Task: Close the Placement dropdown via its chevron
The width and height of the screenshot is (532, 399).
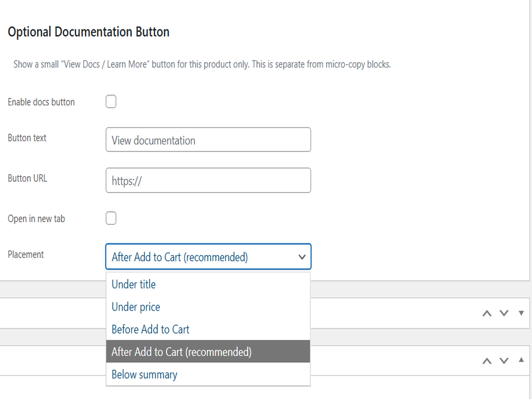Action: click(302, 257)
